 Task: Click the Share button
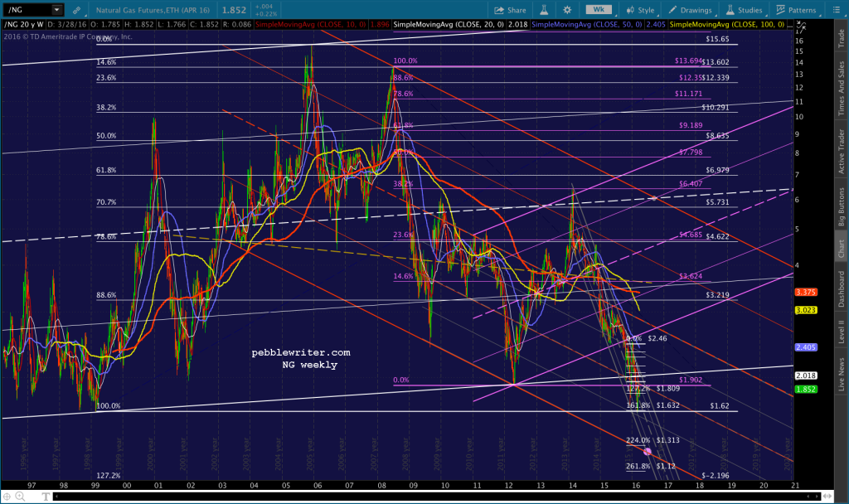click(510, 10)
